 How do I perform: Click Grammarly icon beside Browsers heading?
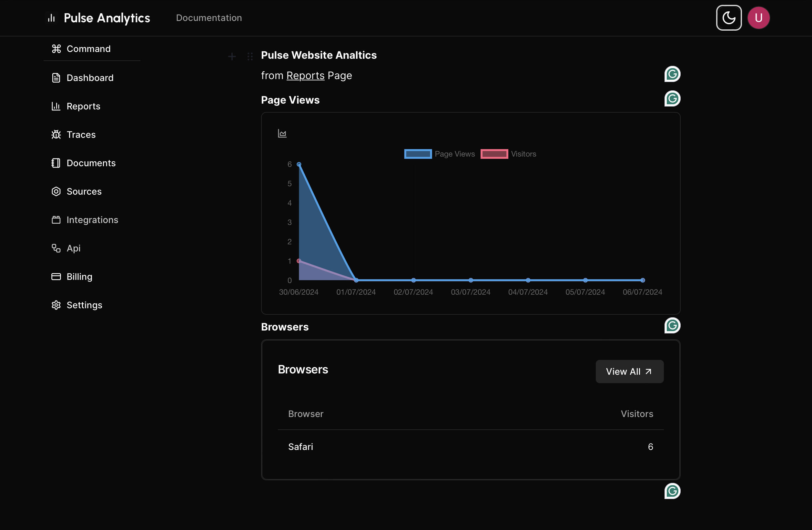[672, 326]
